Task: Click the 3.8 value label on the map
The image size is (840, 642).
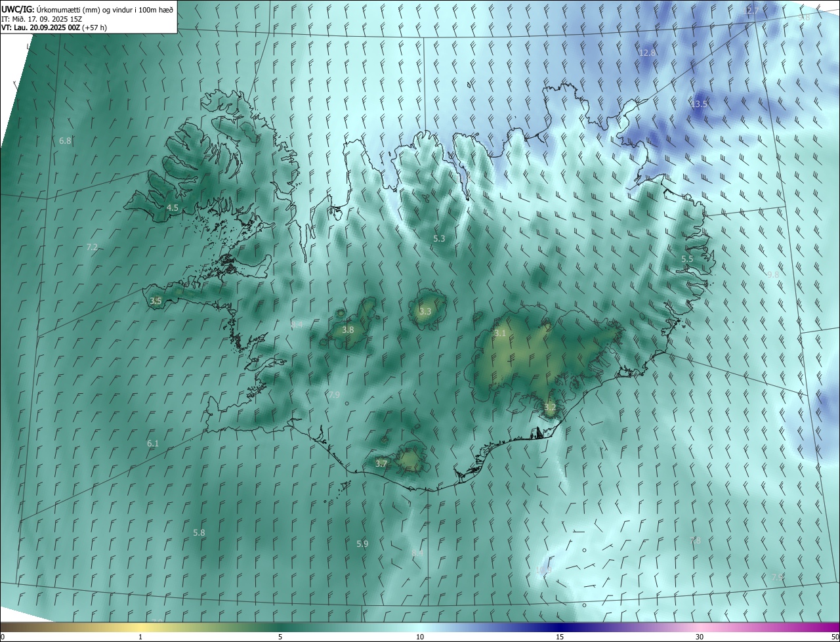Action: 348,330
